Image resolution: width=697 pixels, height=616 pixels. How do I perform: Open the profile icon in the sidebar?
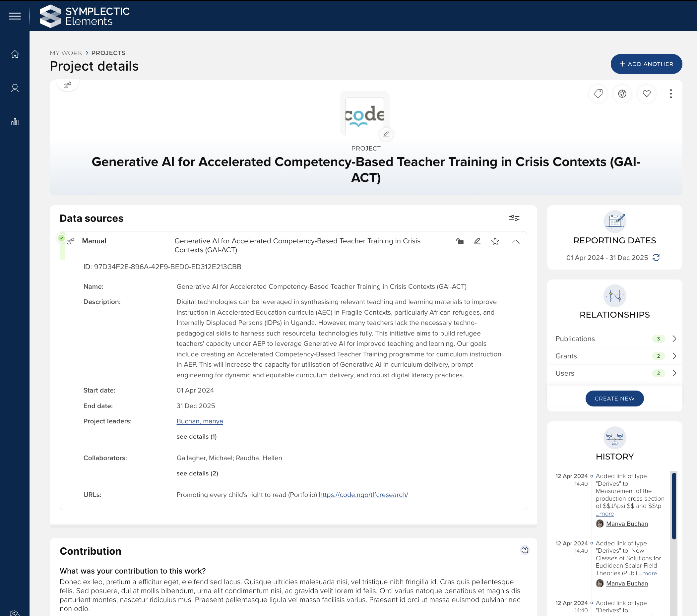[x=15, y=88]
